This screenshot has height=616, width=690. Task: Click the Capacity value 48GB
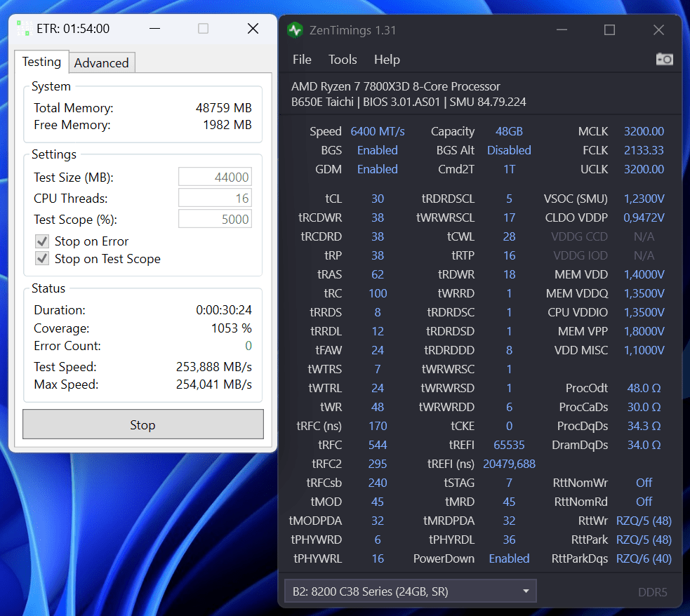pyautogui.click(x=509, y=131)
